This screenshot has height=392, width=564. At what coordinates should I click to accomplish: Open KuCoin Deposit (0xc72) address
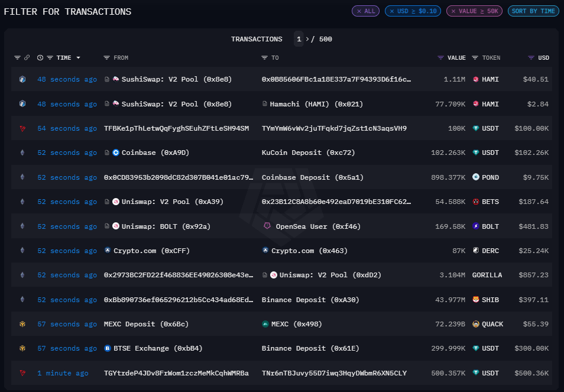(x=308, y=153)
